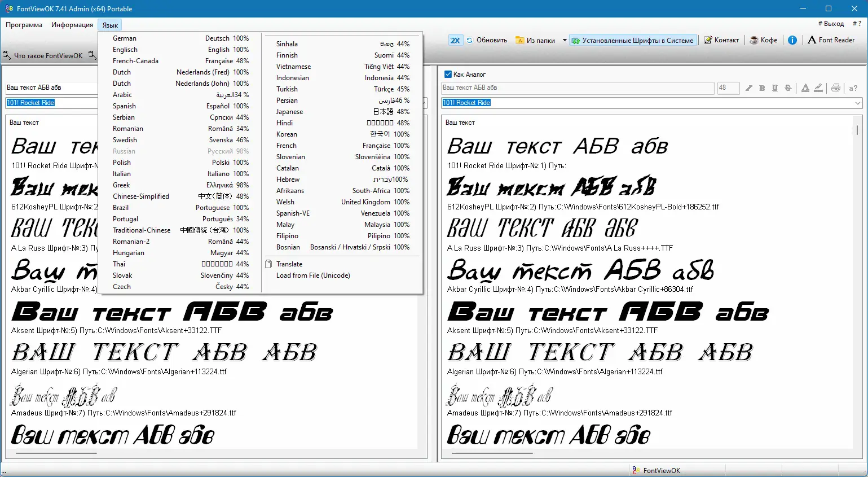Open the Font Reader tool
This screenshot has height=477, width=868.
(x=831, y=40)
